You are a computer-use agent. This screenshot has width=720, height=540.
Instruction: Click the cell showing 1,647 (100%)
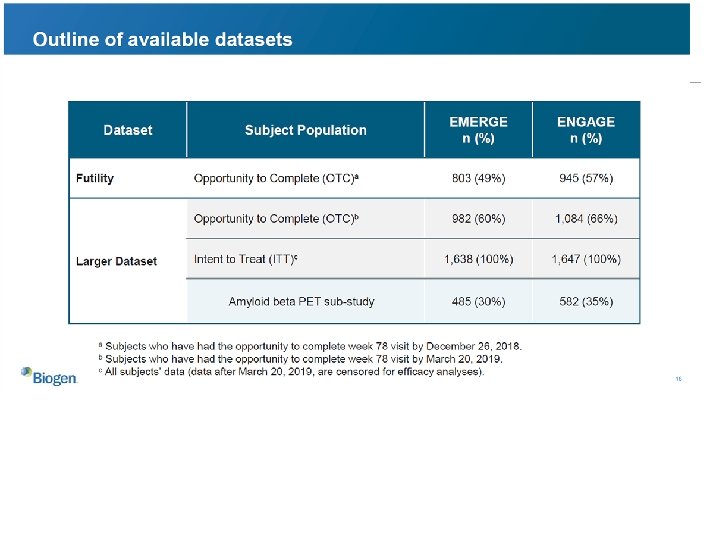(x=586, y=260)
